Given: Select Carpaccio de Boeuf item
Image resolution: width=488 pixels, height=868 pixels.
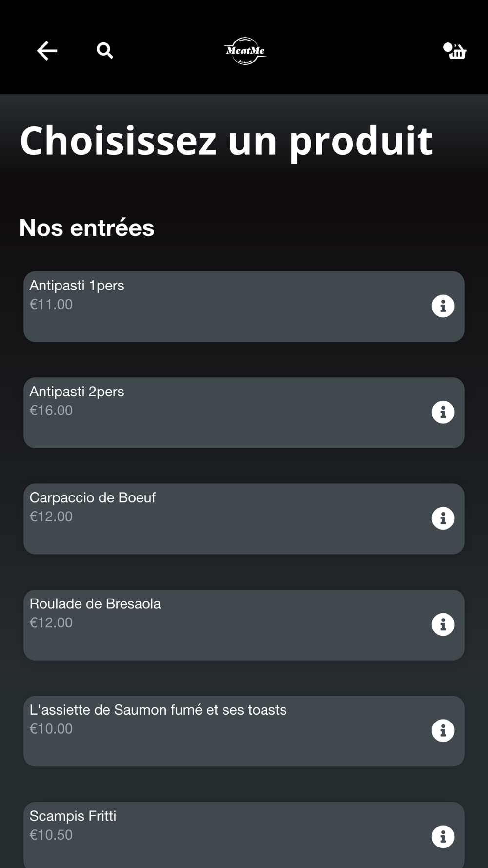Looking at the screenshot, I should 220,518.
